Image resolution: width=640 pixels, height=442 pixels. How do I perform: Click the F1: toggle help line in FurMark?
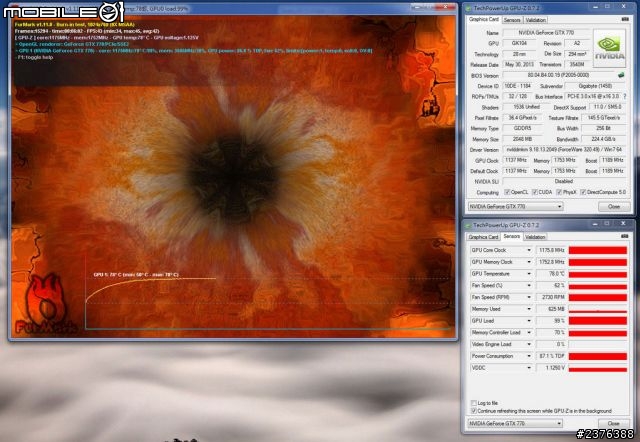[36, 58]
